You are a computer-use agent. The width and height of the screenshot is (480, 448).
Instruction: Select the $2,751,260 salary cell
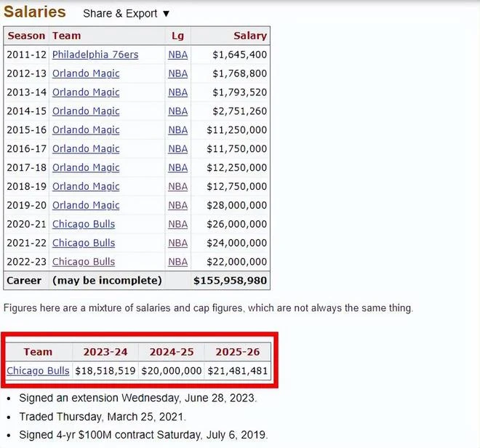pyautogui.click(x=240, y=111)
